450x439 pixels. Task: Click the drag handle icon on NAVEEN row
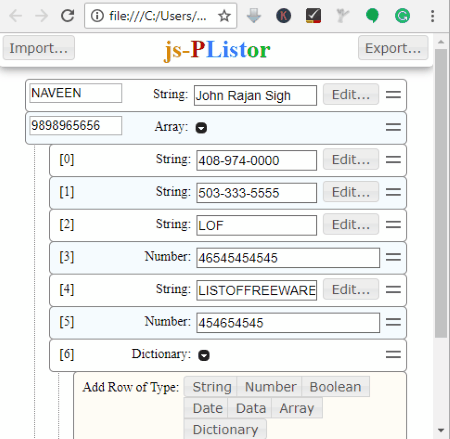tap(393, 95)
